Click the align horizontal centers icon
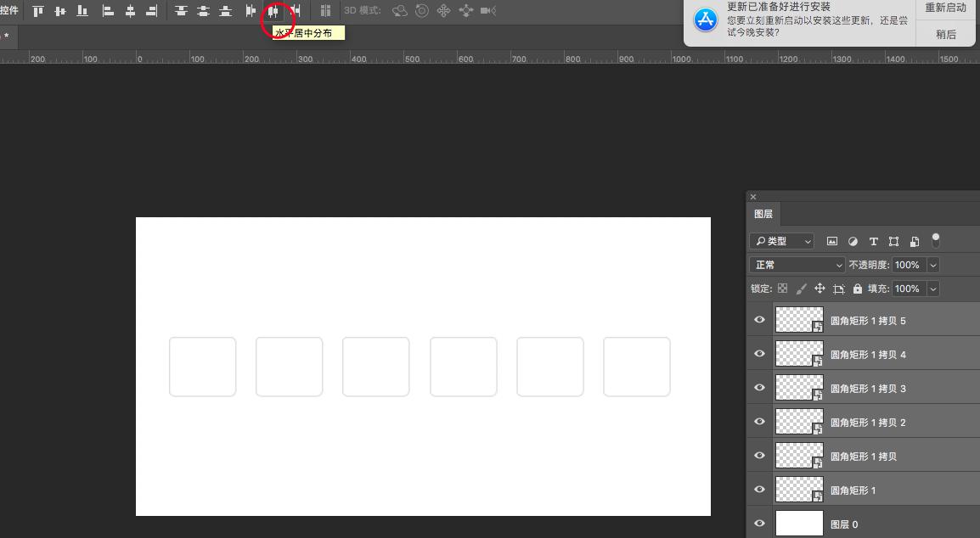The height and width of the screenshot is (538, 980). click(130, 11)
